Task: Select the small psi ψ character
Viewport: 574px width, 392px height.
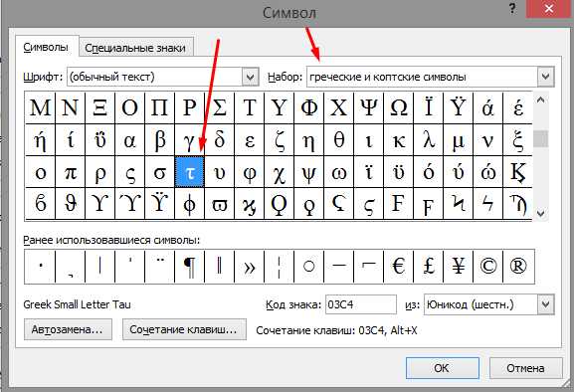Action: click(309, 172)
